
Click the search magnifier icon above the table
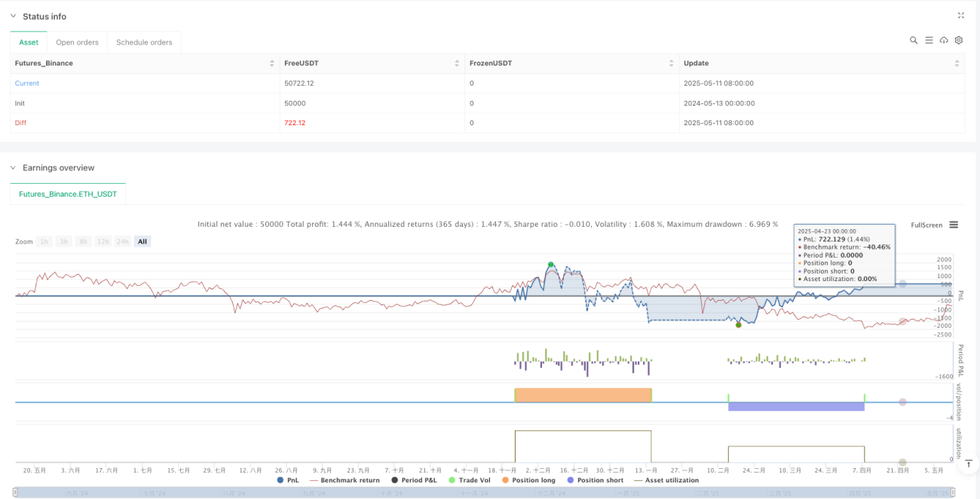pos(914,40)
